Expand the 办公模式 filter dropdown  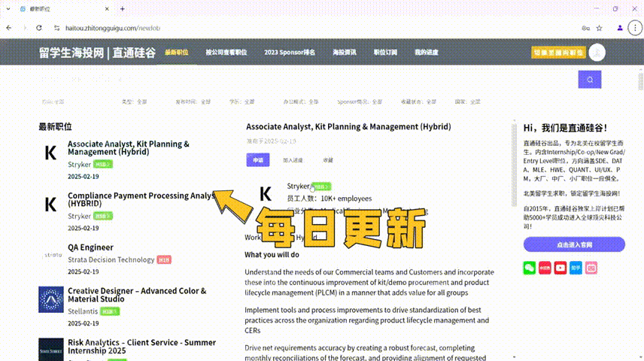pos(301,102)
